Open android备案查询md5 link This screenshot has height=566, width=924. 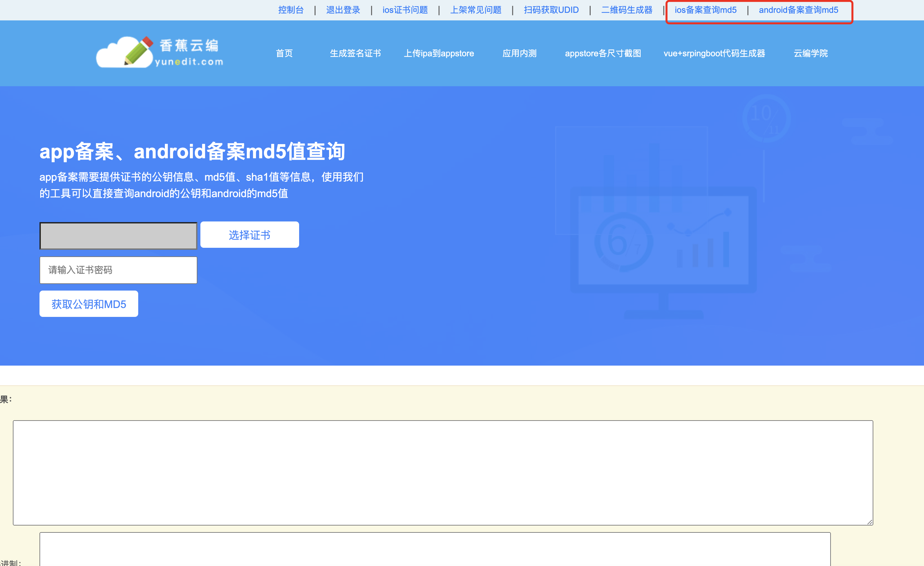(798, 10)
